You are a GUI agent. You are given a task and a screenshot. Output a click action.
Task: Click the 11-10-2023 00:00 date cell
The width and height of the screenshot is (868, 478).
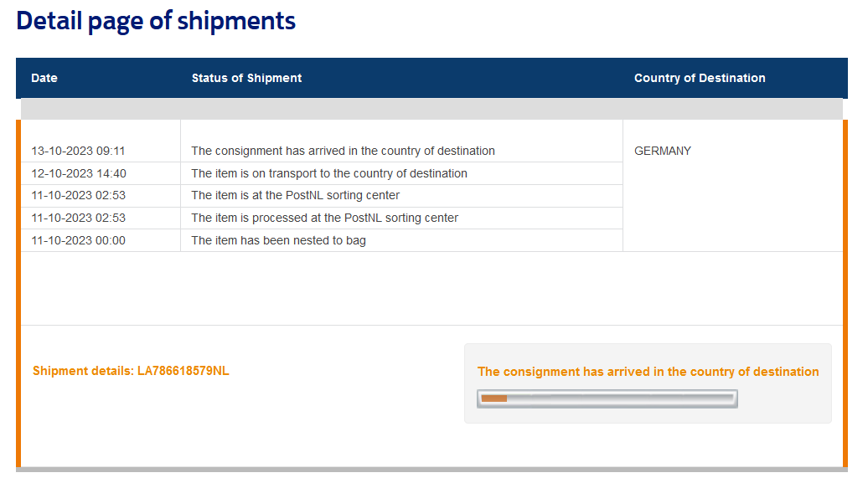[x=78, y=240]
